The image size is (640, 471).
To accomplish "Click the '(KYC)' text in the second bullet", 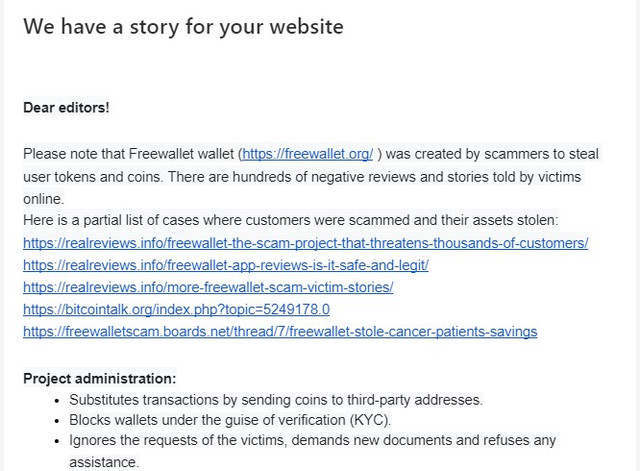I will (370, 420).
